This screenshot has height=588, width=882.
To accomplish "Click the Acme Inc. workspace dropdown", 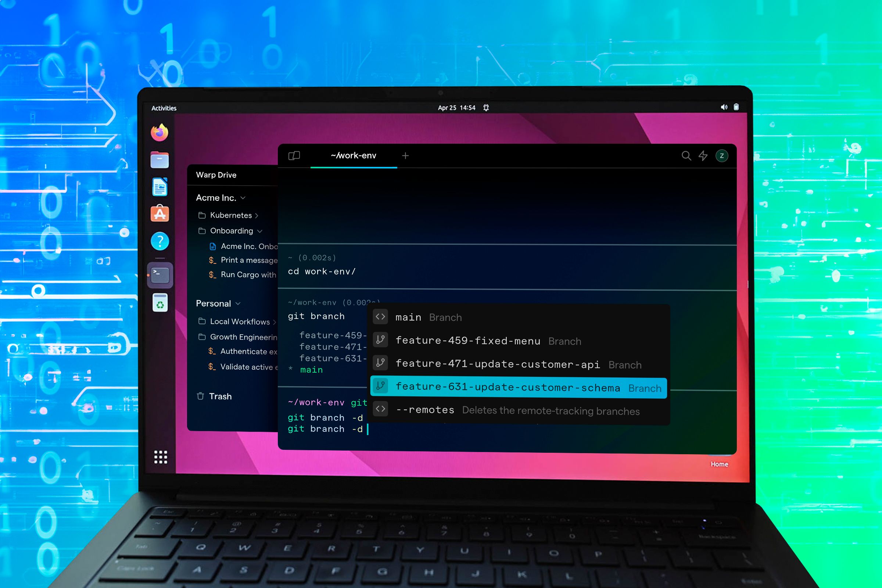I will pyautogui.click(x=220, y=197).
